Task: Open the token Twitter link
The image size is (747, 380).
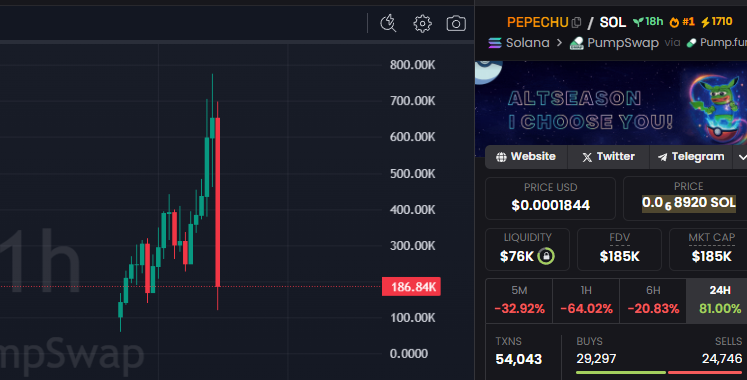Action: pos(608,157)
